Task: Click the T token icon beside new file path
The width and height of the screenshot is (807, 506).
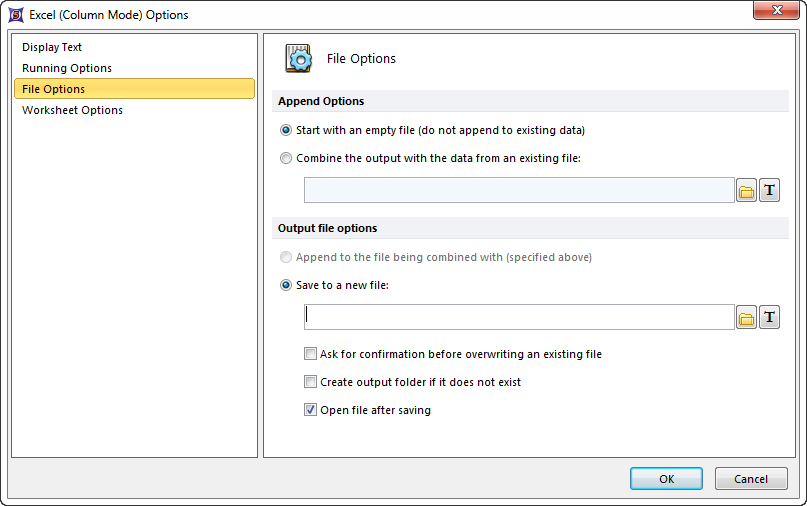Action: (769, 318)
